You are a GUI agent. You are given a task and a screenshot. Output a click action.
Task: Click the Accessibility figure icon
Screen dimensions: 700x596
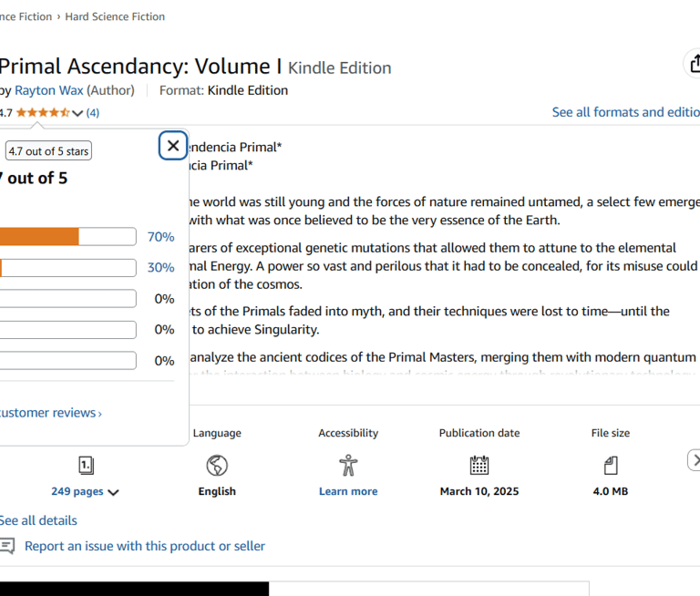347,466
